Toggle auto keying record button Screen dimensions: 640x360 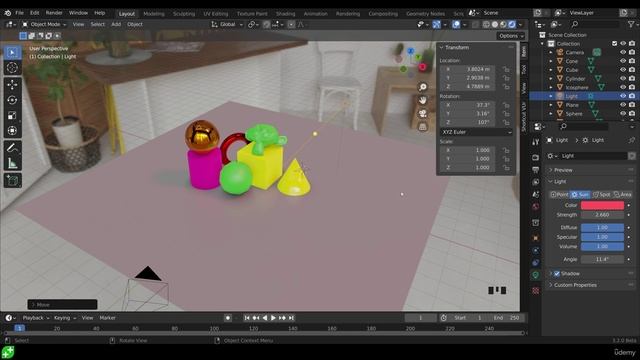tap(228, 318)
